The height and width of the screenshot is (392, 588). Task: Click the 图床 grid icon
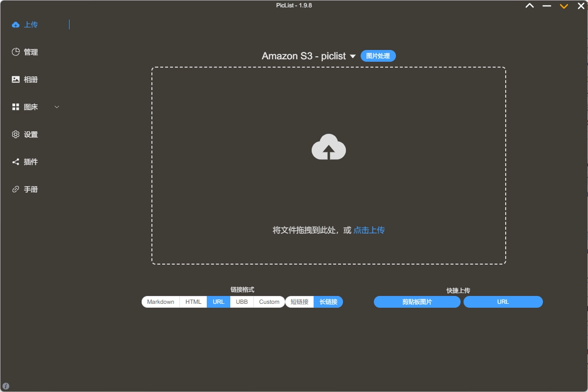[16, 107]
